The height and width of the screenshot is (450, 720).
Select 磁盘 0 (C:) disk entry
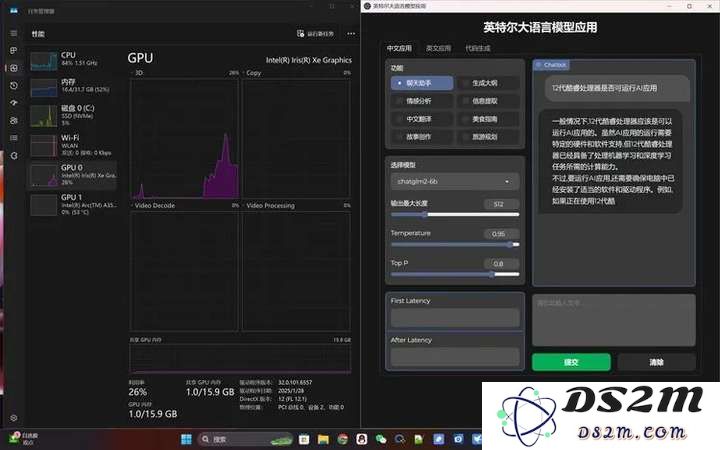(73, 116)
